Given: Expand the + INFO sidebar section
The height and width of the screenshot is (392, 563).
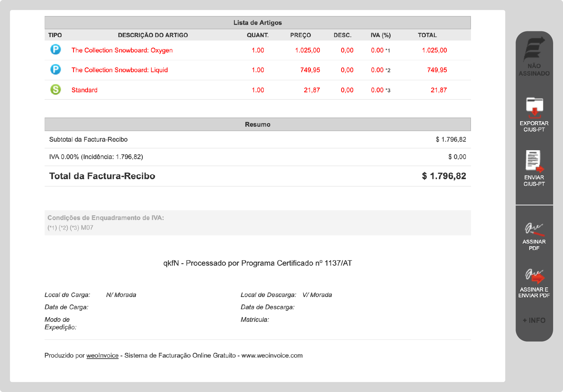Looking at the screenshot, I should coord(534,320).
